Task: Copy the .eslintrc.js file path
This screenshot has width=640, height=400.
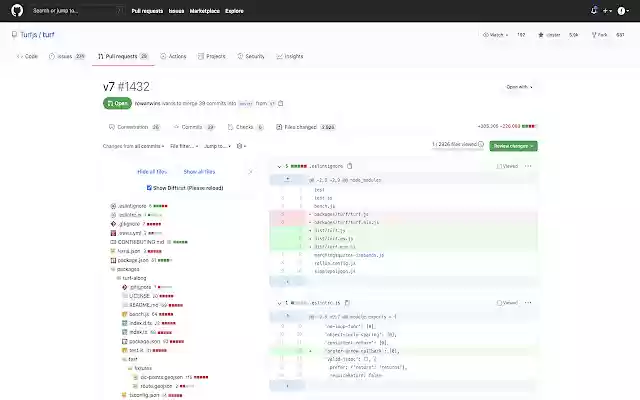Action: click(x=347, y=303)
